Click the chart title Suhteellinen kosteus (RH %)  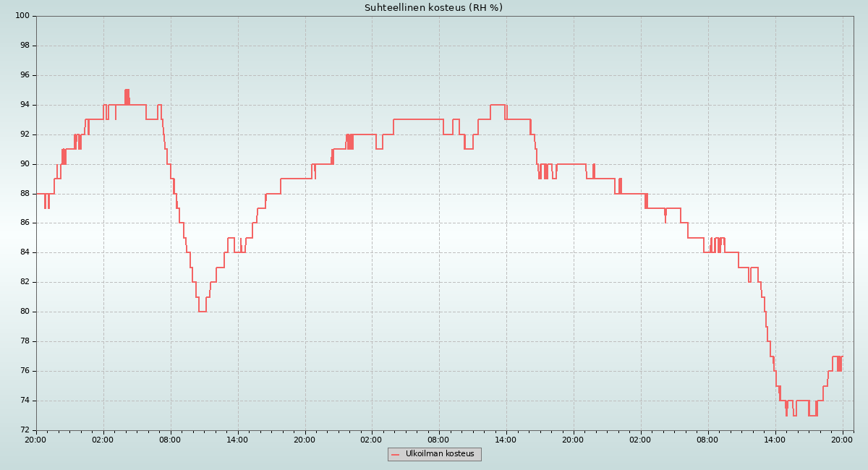tap(433, 8)
